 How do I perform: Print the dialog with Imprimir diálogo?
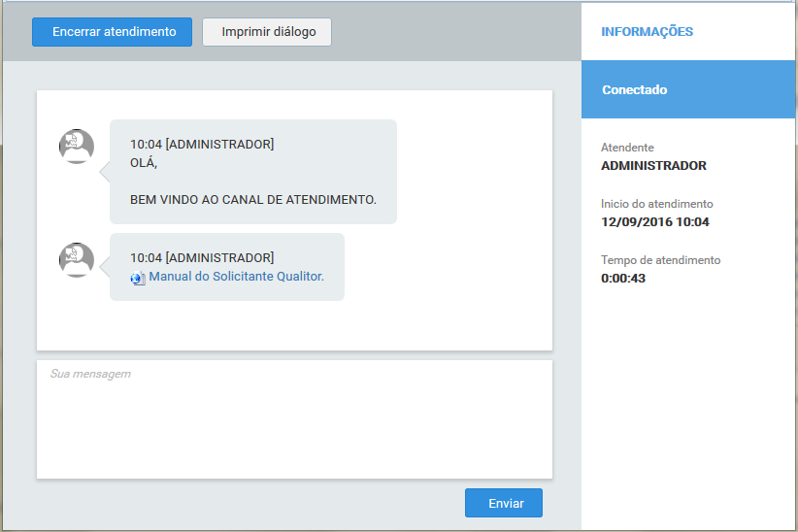tap(267, 32)
